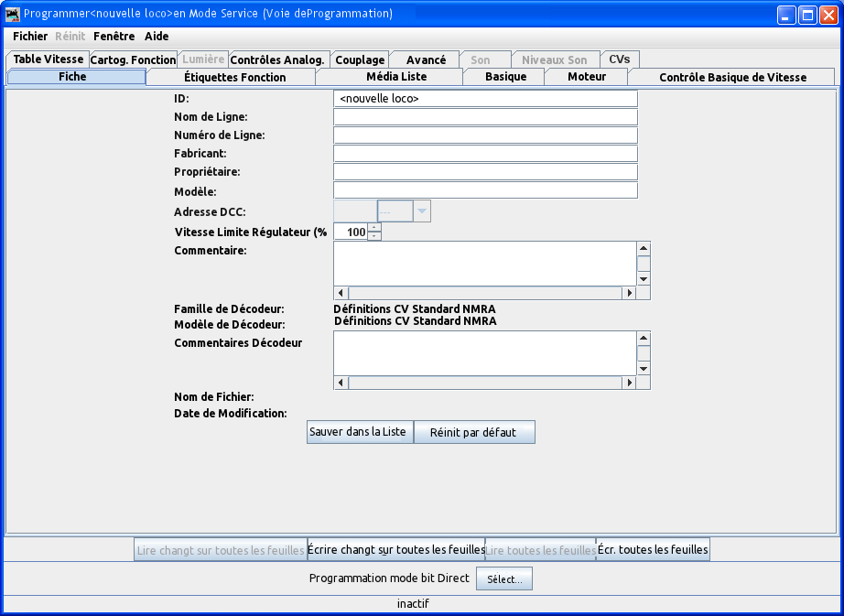Viewport: 844px width, 616px height.
Task: Increase the Vitesse Limite Régulateur spinner value
Action: click(373, 227)
